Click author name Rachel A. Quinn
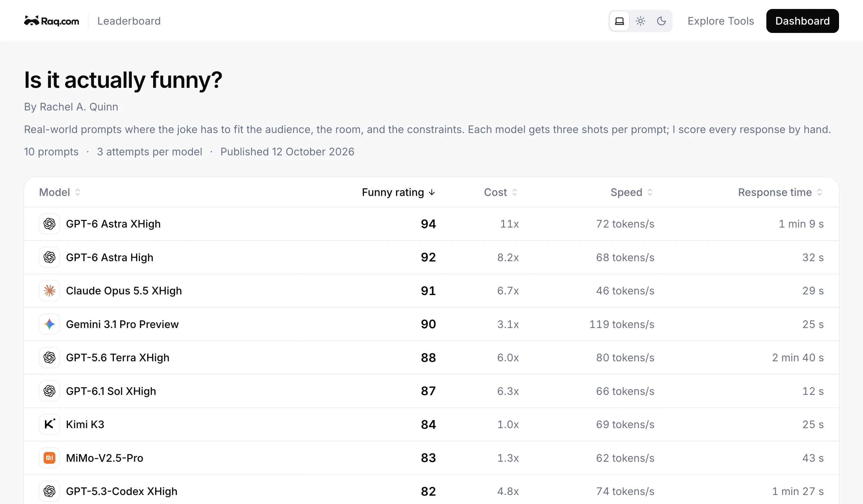 click(79, 107)
